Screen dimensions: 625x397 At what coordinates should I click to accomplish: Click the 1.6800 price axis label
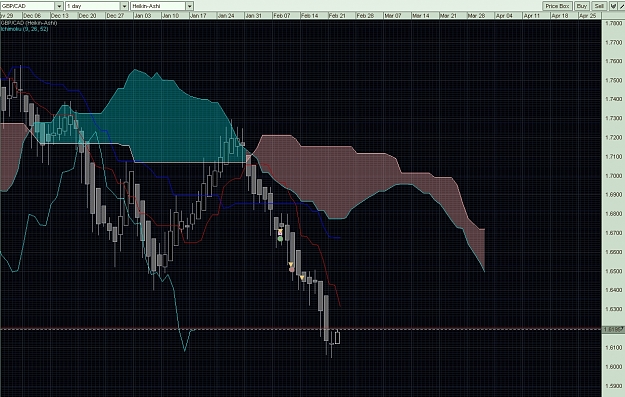pyautogui.click(x=614, y=214)
